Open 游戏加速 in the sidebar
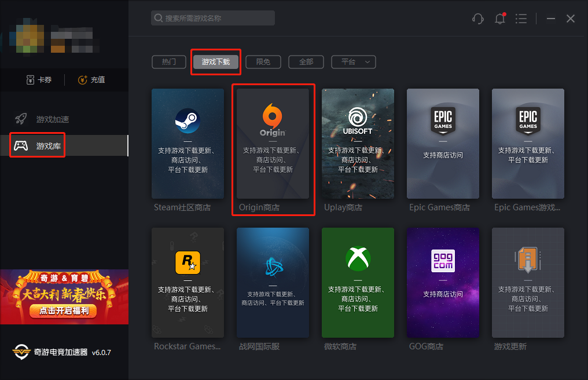The image size is (588, 380). pos(52,119)
